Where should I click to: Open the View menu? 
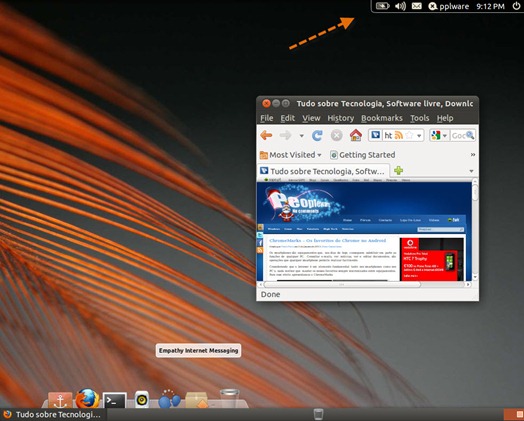pyautogui.click(x=311, y=118)
